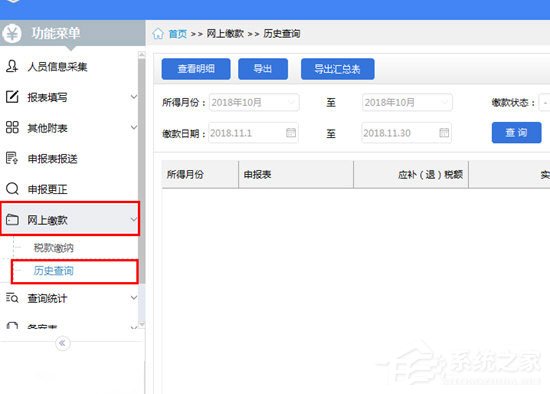Expand the 报表填写 menu chevron

pyautogui.click(x=134, y=96)
